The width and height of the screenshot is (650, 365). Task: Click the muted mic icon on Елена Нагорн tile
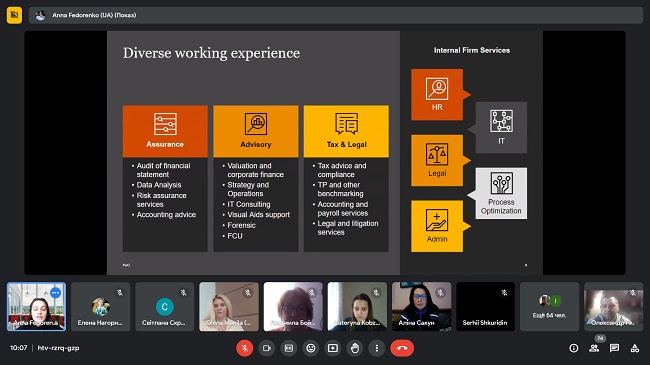[x=120, y=293]
